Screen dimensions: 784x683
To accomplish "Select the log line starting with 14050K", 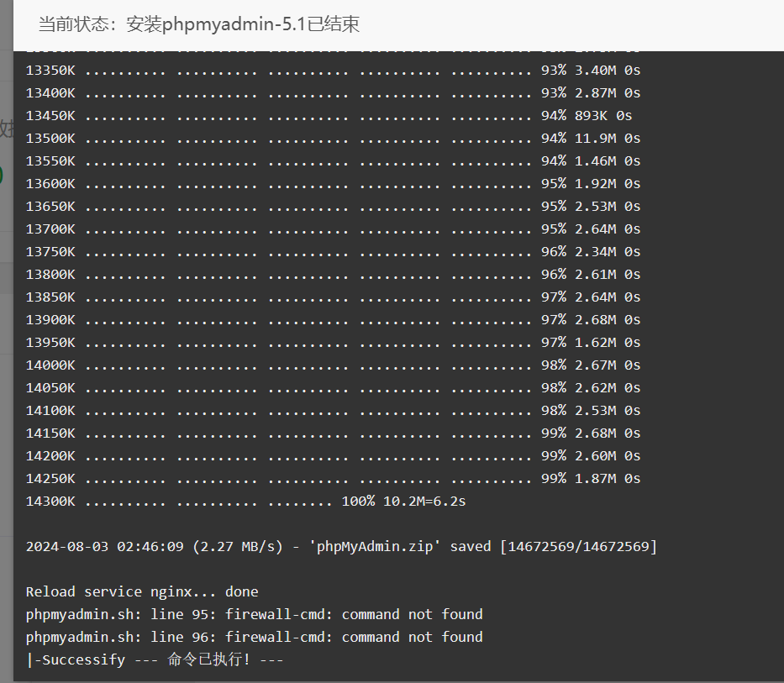I will click(333, 388).
